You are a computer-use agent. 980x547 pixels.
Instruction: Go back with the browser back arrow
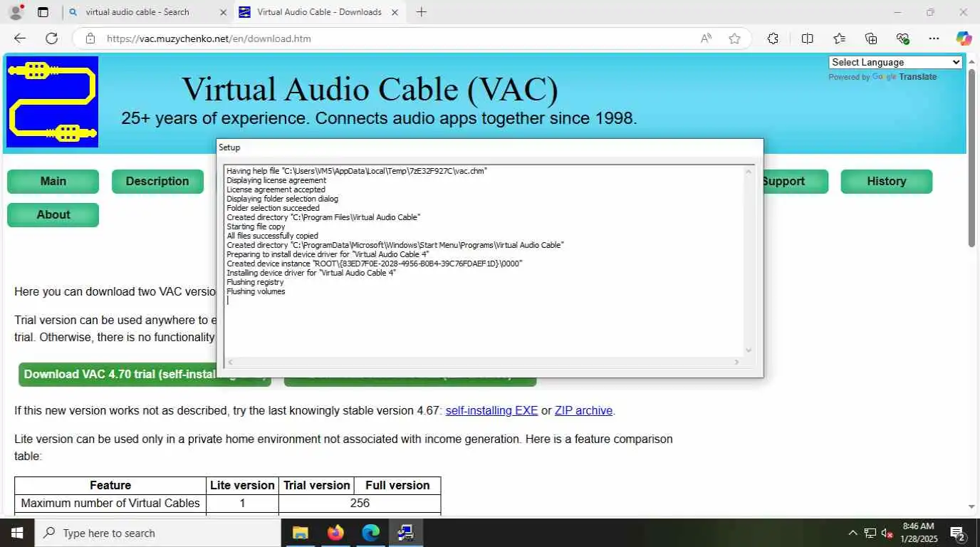[x=20, y=38]
